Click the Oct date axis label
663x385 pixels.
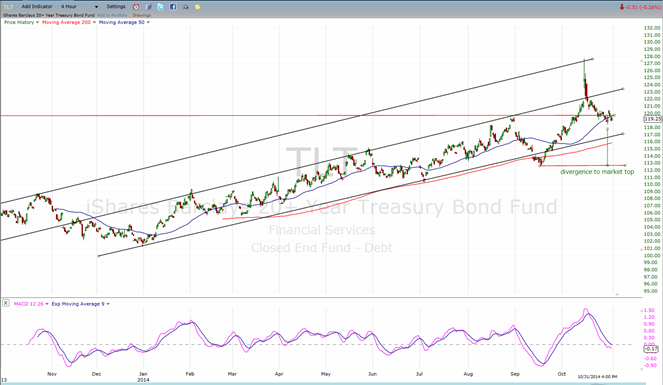562,374
